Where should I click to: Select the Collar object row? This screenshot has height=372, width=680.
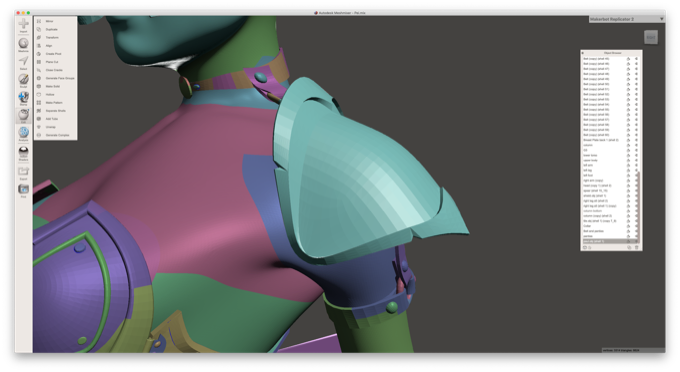tap(610, 226)
